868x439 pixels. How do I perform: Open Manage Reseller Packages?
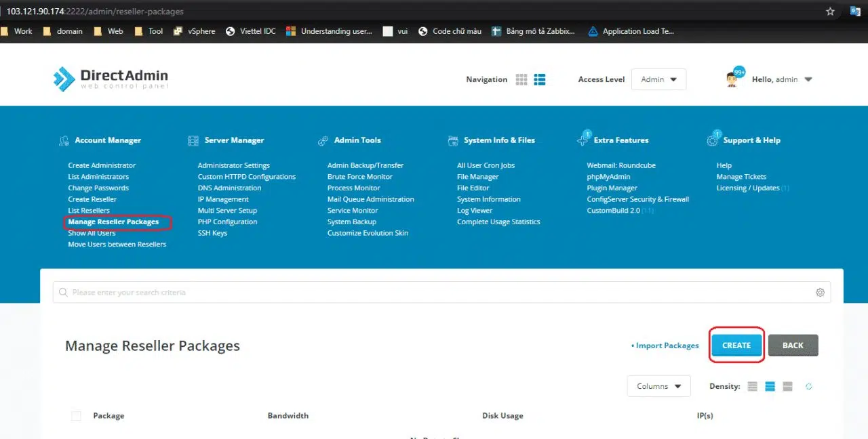(113, 222)
